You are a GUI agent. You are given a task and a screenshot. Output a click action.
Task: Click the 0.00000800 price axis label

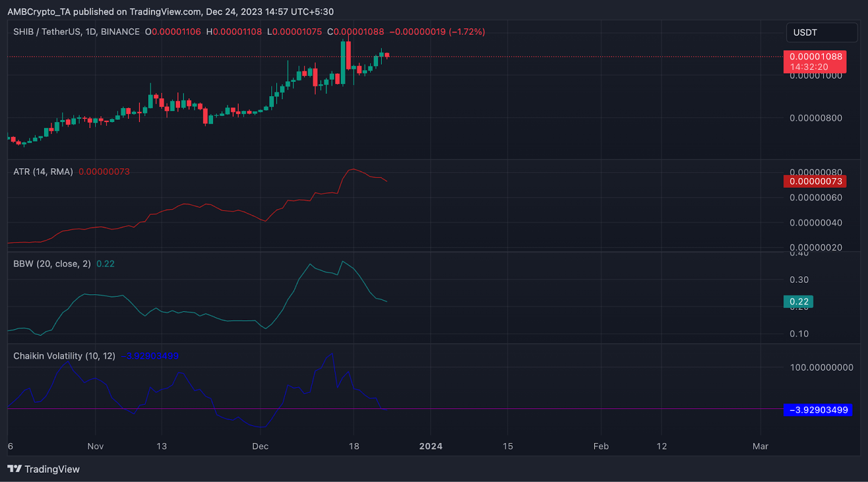coord(815,118)
